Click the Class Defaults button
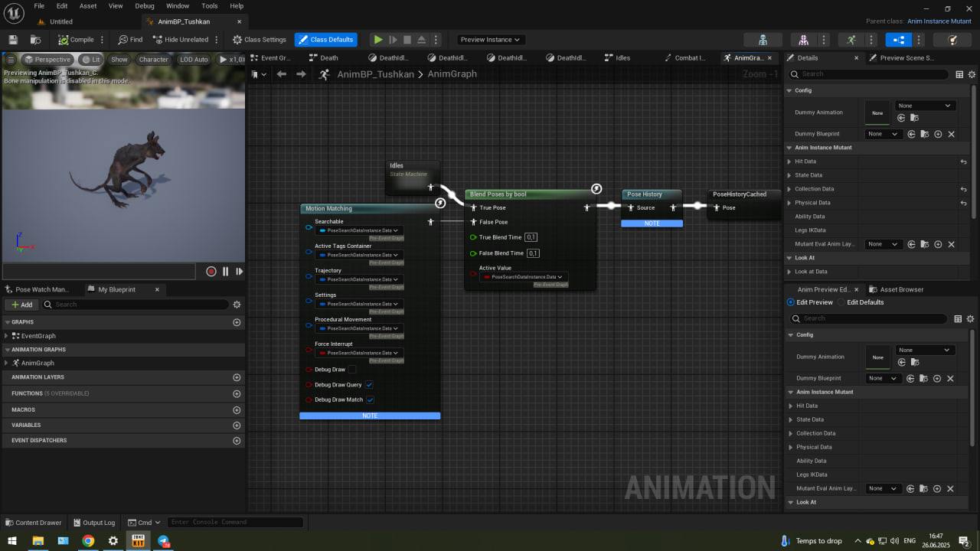980x551 pixels. (326, 40)
